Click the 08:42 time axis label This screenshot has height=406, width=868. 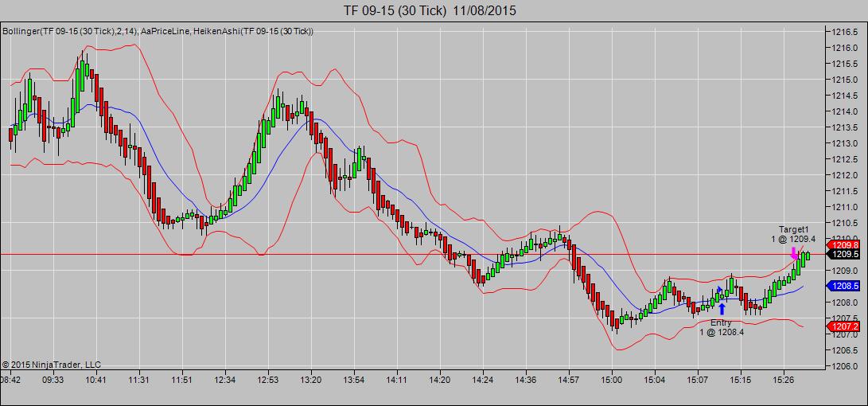(10, 380)
